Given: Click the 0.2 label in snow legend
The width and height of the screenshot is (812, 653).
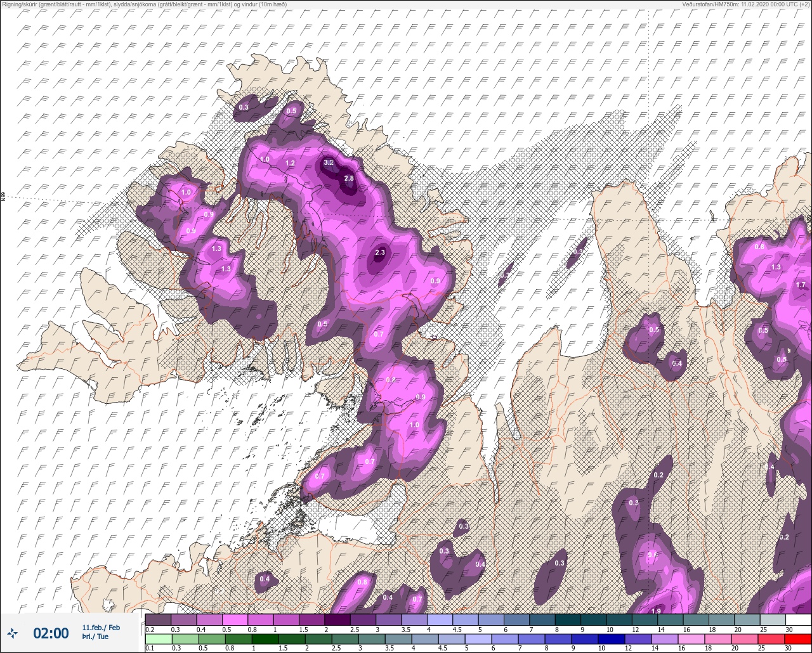Looking at the screenshot, I should coord(150,629).
